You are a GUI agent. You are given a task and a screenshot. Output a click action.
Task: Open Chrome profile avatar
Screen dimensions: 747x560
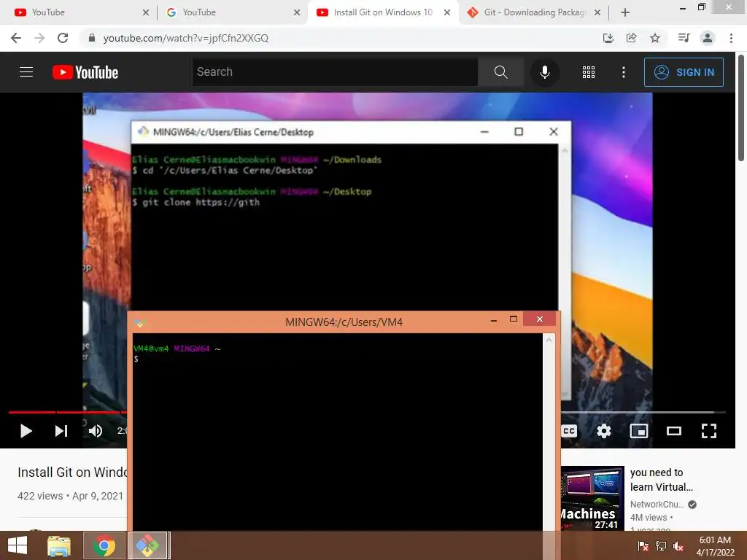708,38
